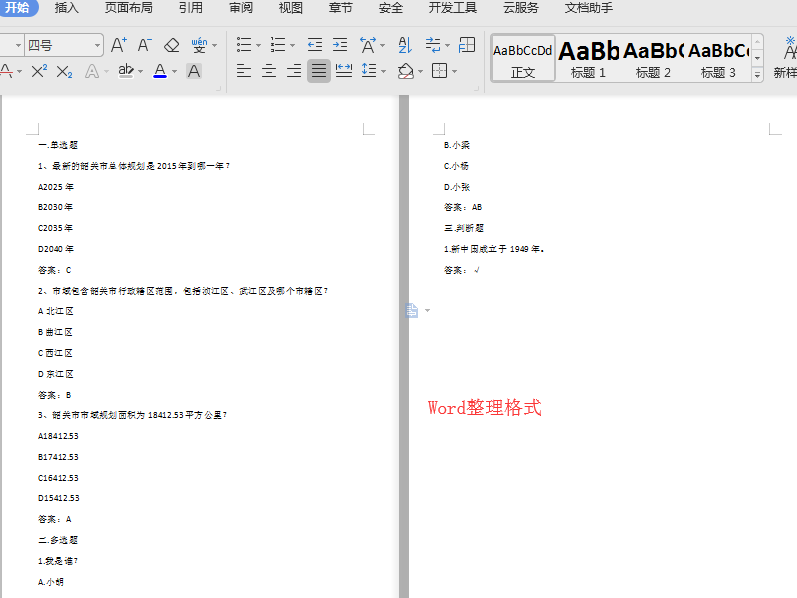Switch to the 审阅 ribbon tab
797x598 pixels.
[x=241, y=8]
